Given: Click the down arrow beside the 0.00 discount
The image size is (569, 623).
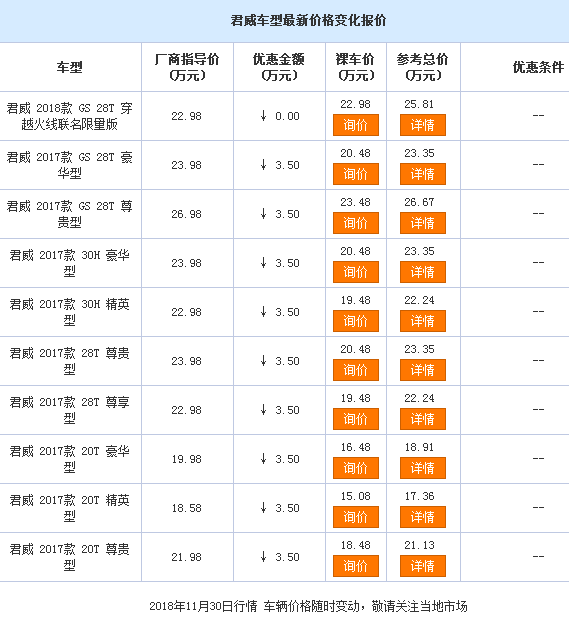Looking at the screenshot, I should point(263,116).
